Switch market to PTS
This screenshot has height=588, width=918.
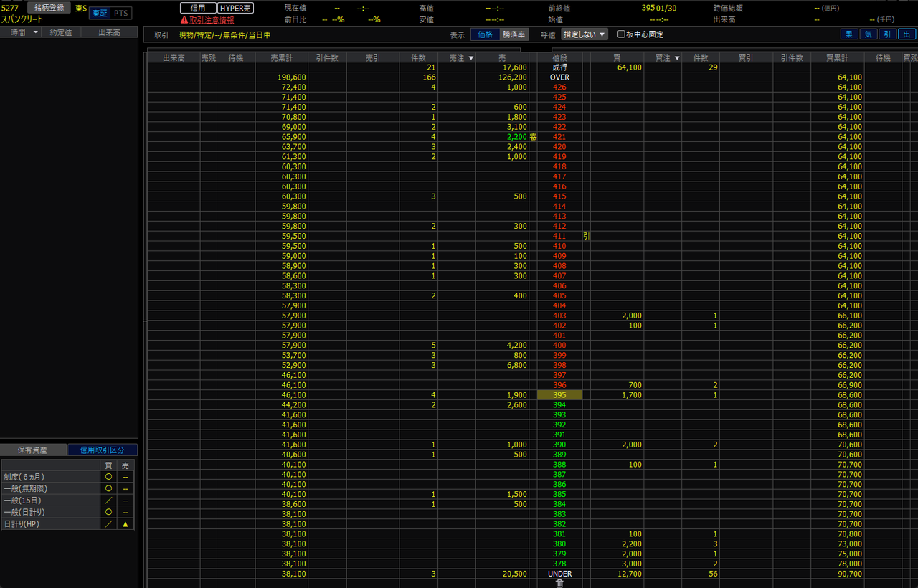tap(122, 14)
